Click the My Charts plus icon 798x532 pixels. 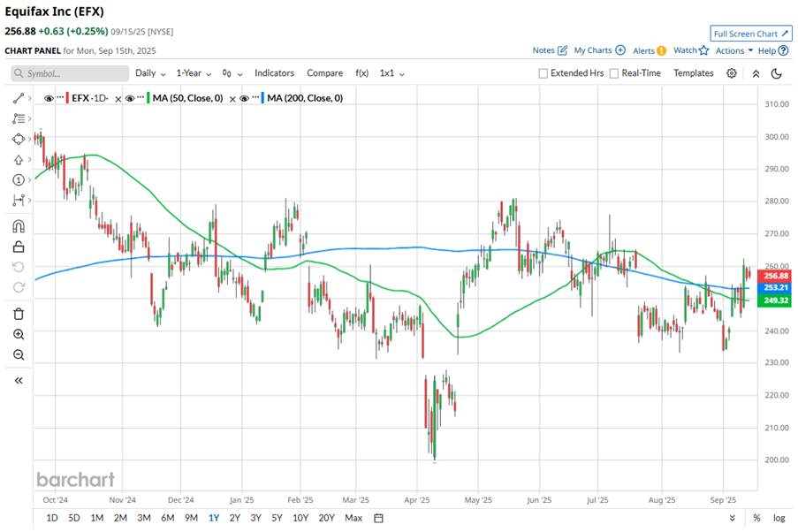[620, 50]
